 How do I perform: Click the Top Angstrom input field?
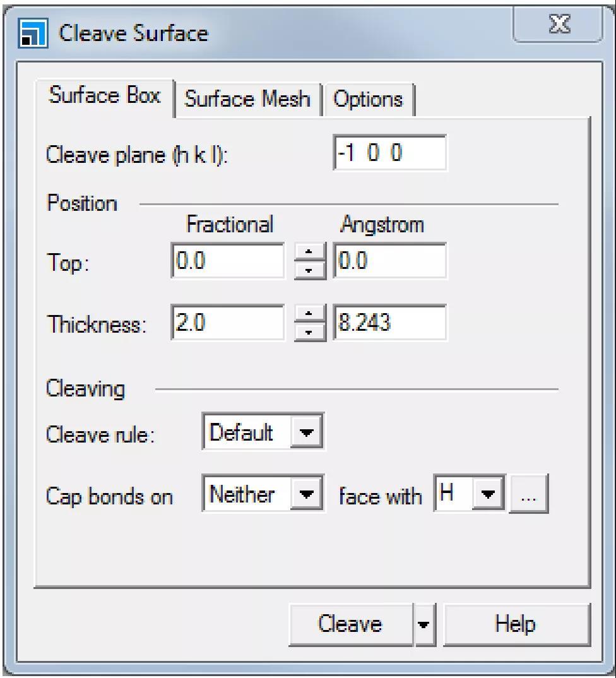389,261
